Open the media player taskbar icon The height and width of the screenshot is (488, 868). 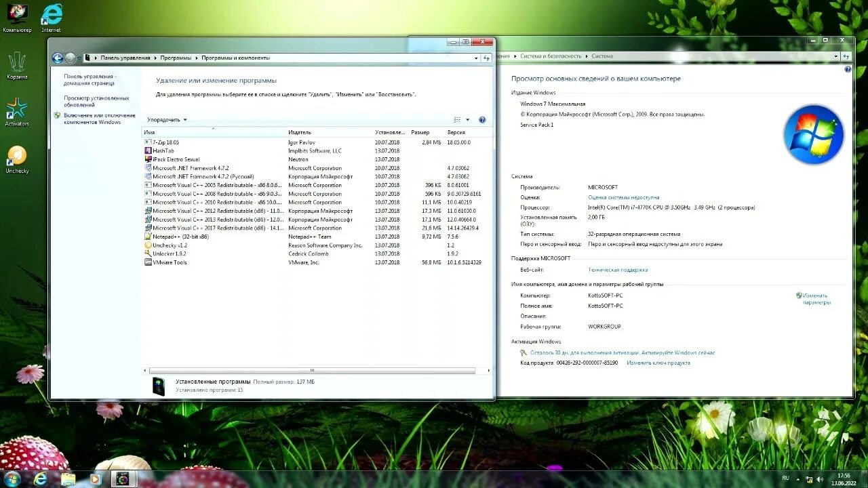click(96, 479)
